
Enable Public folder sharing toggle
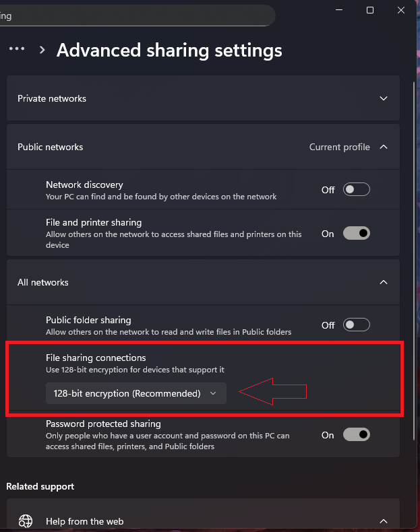356,325
